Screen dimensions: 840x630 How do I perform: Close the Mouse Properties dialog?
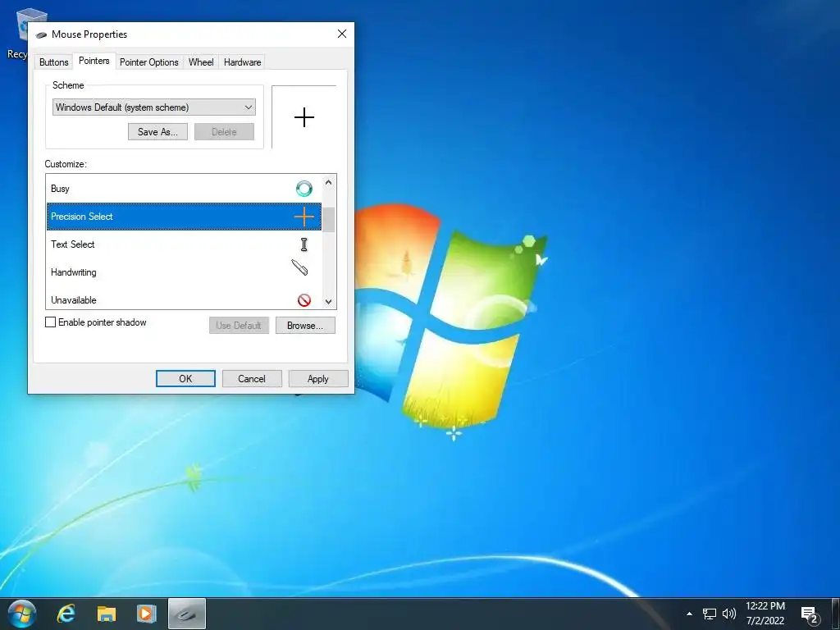point(342,34)
